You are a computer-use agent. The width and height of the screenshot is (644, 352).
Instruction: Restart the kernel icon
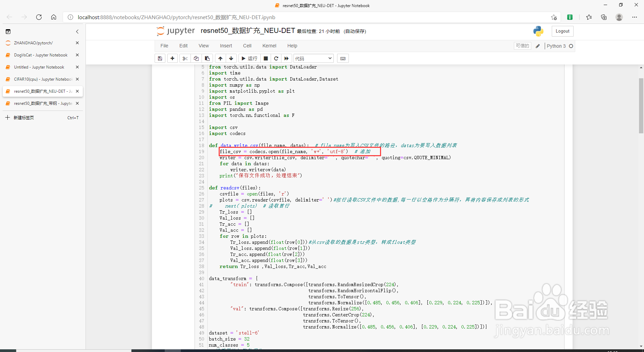point(276,58)
